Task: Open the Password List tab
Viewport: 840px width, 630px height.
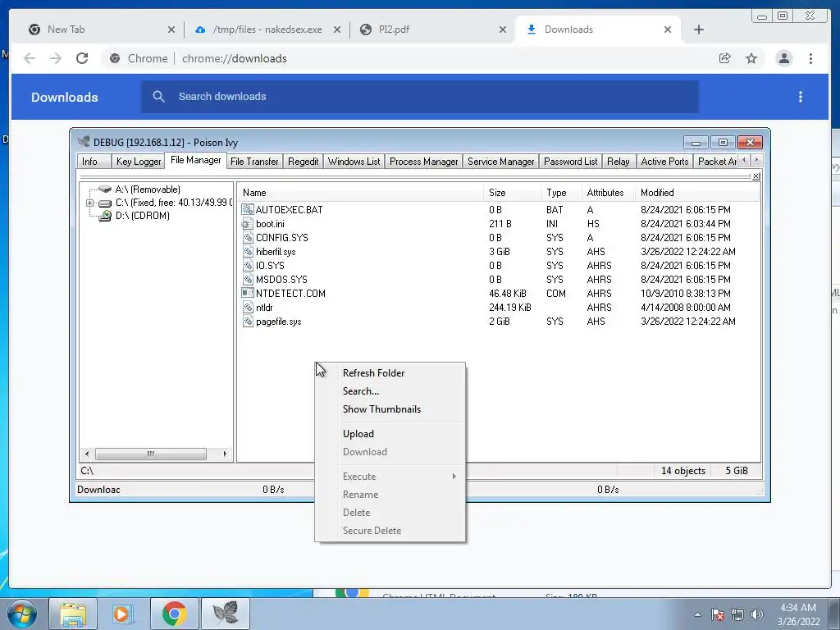Action: point(571,162)
